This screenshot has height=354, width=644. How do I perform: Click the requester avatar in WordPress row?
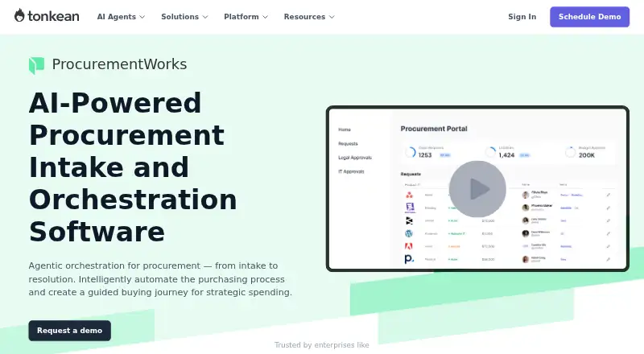(526, 233)
